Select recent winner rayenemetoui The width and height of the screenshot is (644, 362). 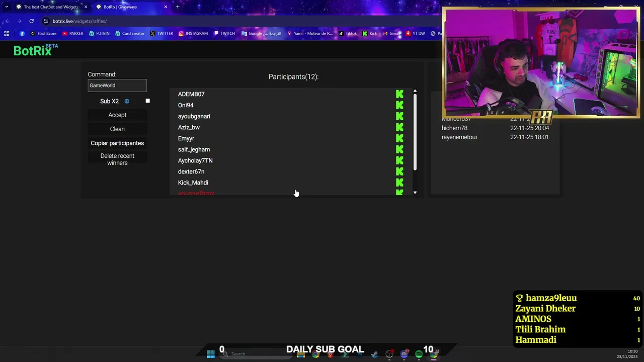pos(459,137)
